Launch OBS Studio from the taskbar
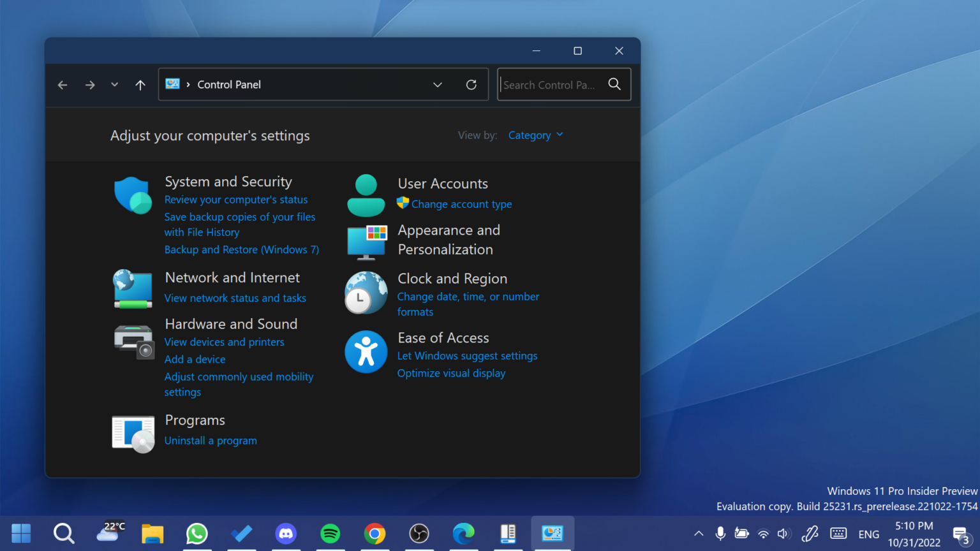This screenshot has width=980, height=551. coord(419,534)
